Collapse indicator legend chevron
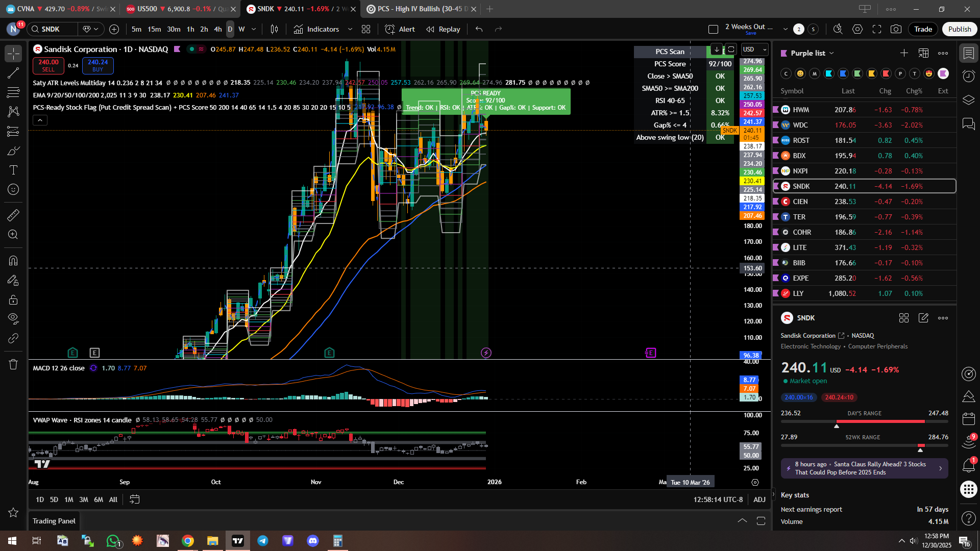The width and height of the screenshot is (980, 551). (x=40, y=120)
